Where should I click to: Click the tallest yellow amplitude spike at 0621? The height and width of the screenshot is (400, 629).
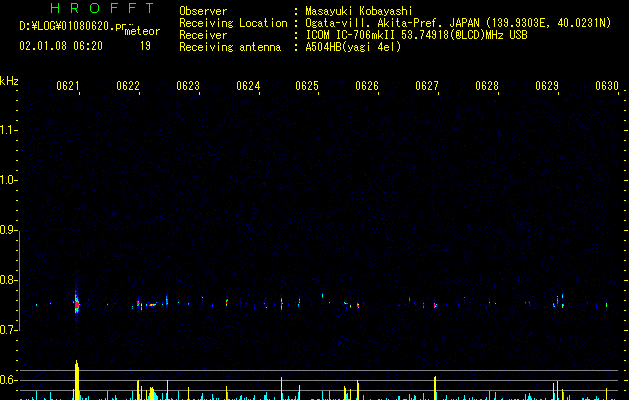(77, 380)
